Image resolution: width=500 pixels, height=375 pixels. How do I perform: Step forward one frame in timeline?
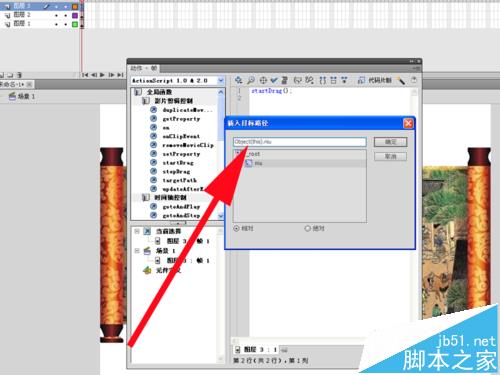[111, 75]
